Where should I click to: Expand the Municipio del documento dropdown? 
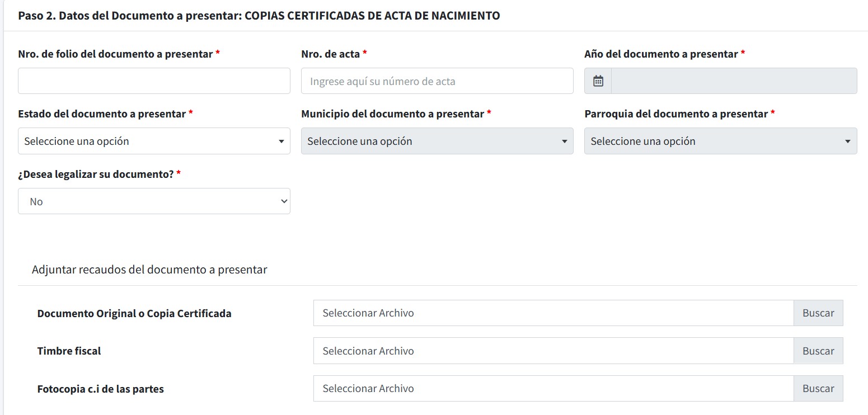437,141
